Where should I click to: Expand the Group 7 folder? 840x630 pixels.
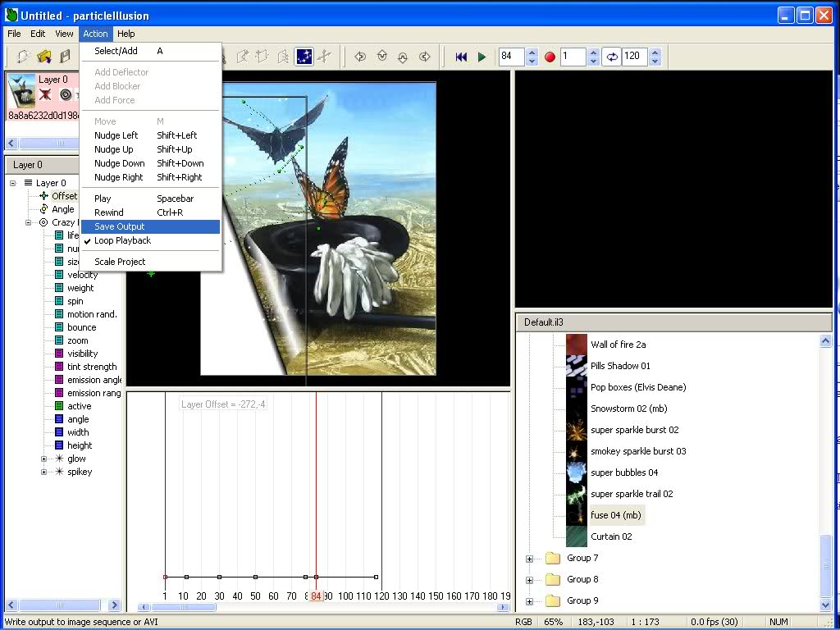click(x=529, y=559)
